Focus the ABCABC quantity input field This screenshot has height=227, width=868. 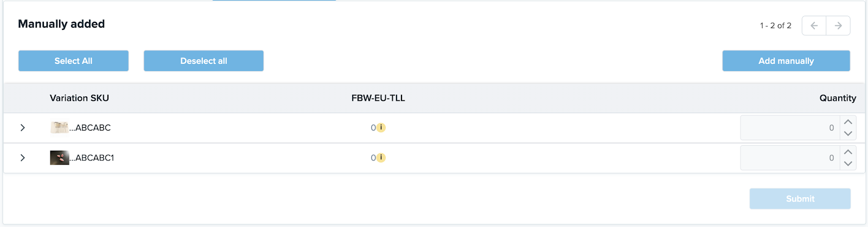pyautogui.click(x=790, y=128)
